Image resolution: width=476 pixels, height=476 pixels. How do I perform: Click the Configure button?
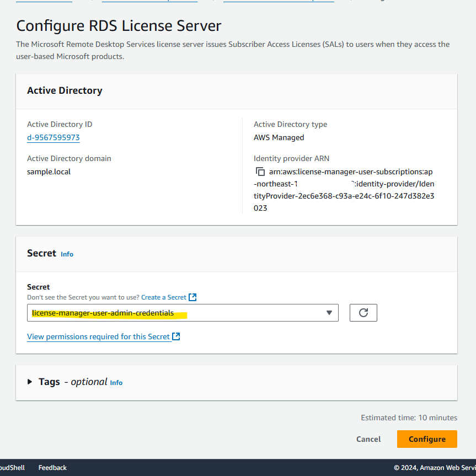(x=427, y=439)
